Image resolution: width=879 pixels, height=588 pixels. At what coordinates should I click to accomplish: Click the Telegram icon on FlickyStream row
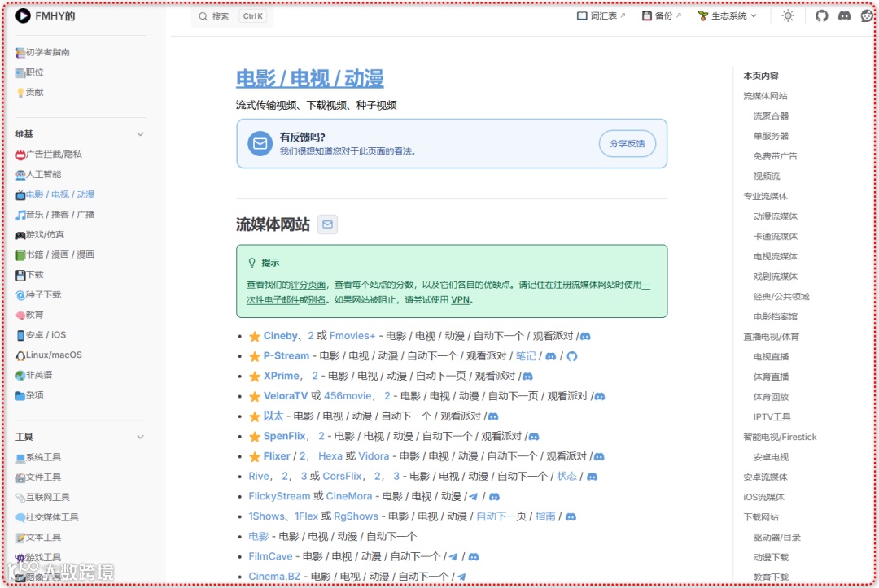coord(474,497)
